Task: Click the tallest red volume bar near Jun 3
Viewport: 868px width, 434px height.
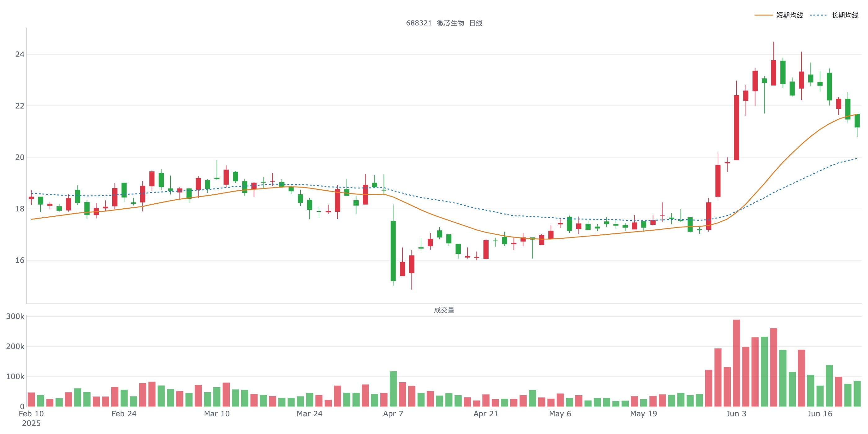Action: (x=736, y=363)
